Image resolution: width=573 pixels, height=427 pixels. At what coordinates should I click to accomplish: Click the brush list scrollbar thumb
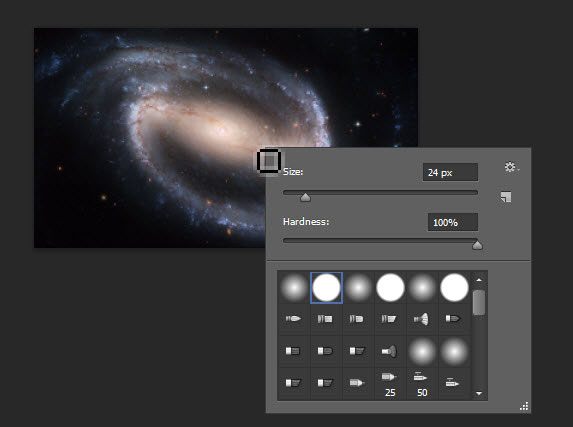(479, 302)
